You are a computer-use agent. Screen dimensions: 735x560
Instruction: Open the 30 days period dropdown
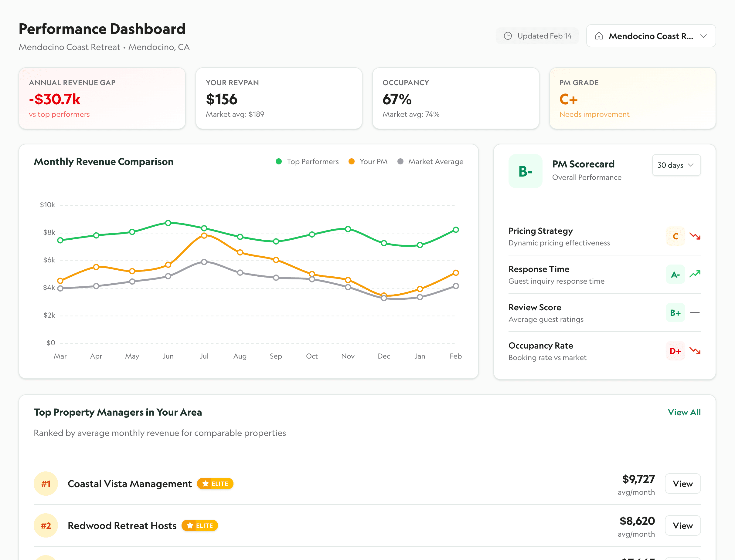(676, 165)
